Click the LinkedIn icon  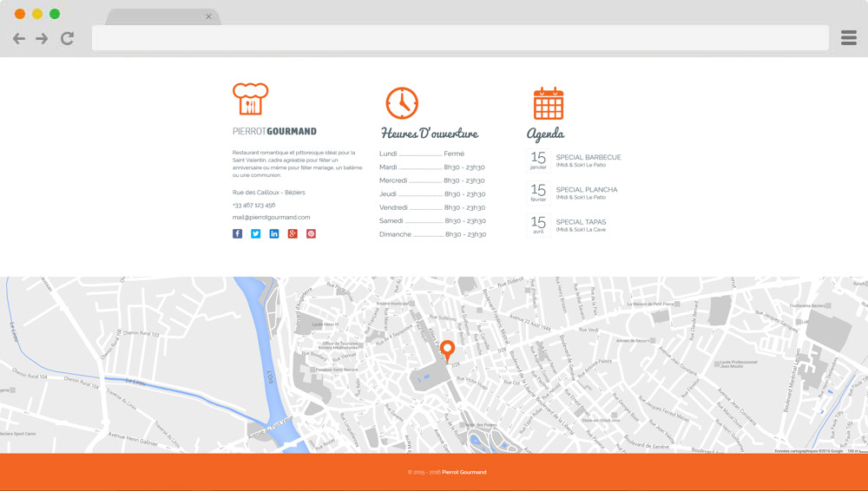pyautogui.click(x=274, y=233)
